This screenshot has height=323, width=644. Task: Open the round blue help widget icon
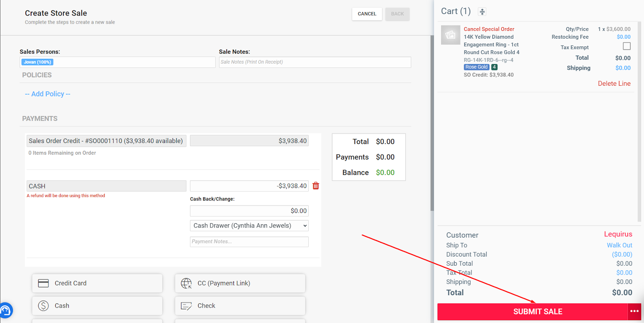pos(6,311)
